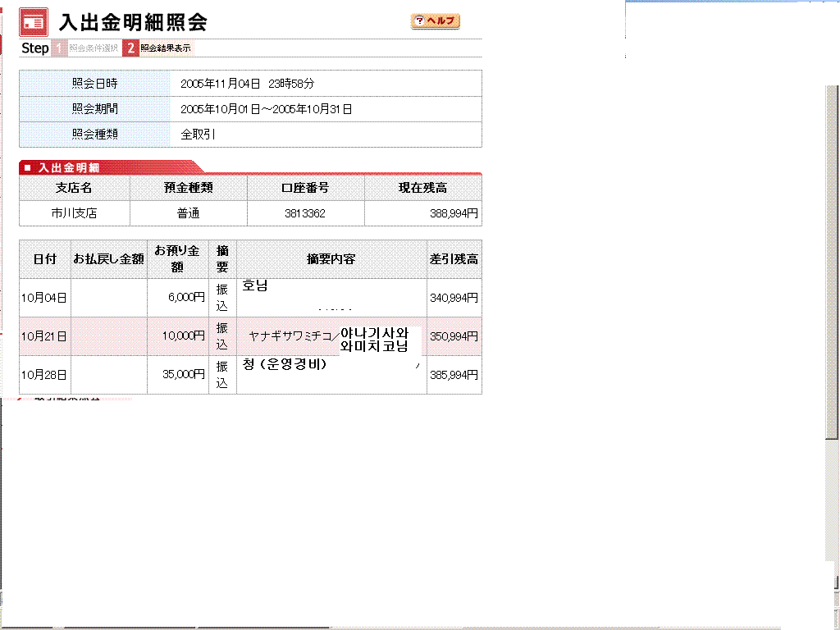The height and width of the screenshot is (630, 840).
Task: Select the 10月04日 transaction row date
Action: pyautogui.click(x=44, y=298)
